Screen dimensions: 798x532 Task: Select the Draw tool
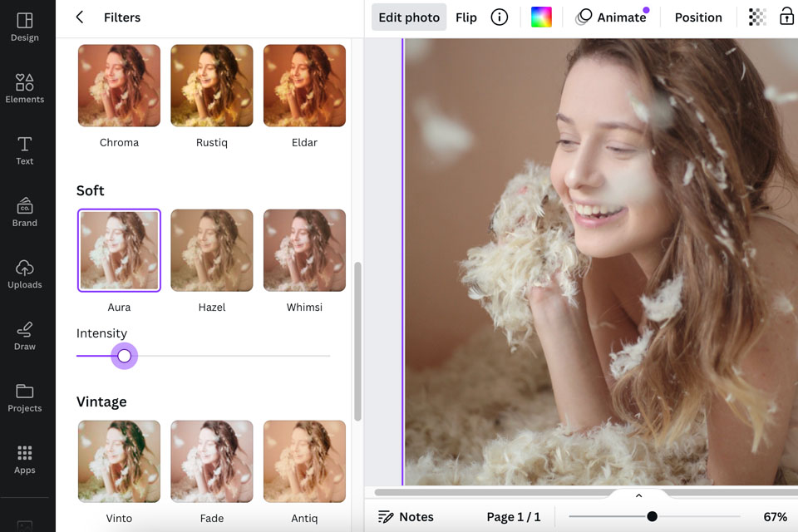24,336
